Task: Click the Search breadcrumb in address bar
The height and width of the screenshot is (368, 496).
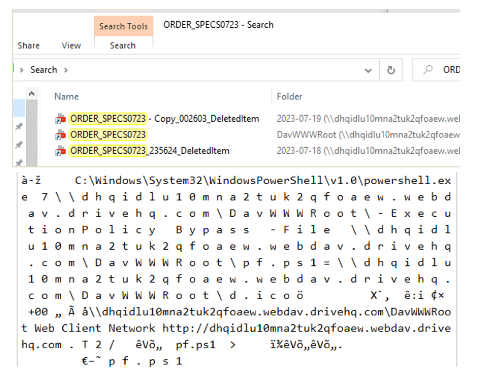Action: [x=44, y=70]
